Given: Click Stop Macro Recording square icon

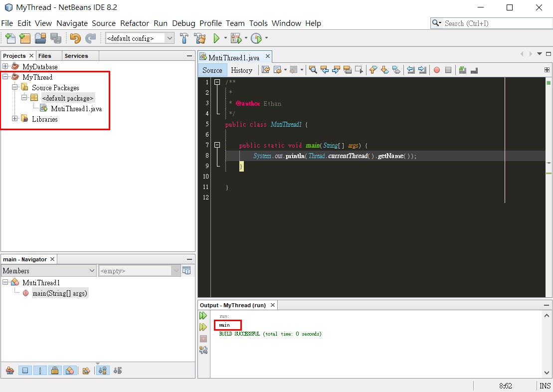Looking at the screenshot, I should tap(448, 70).
